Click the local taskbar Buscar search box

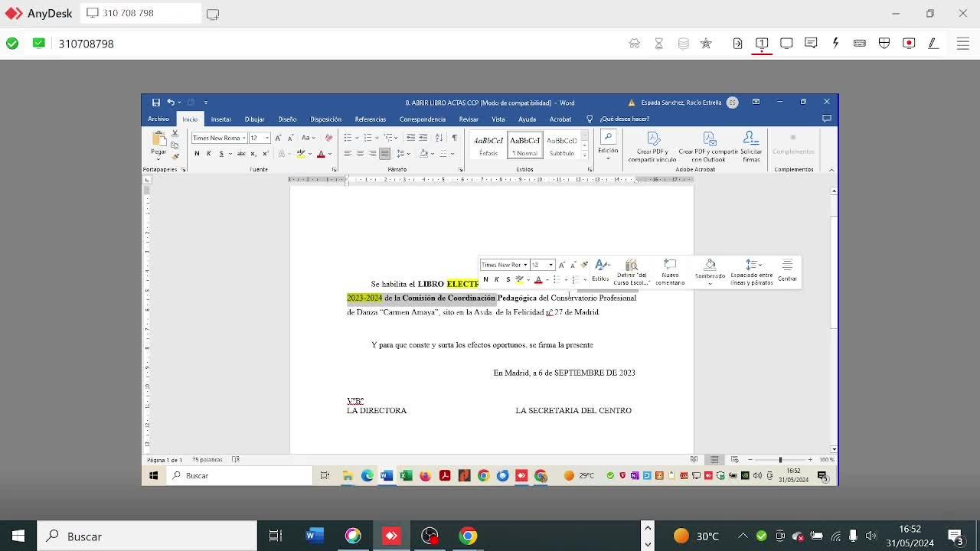coord(147,536)
